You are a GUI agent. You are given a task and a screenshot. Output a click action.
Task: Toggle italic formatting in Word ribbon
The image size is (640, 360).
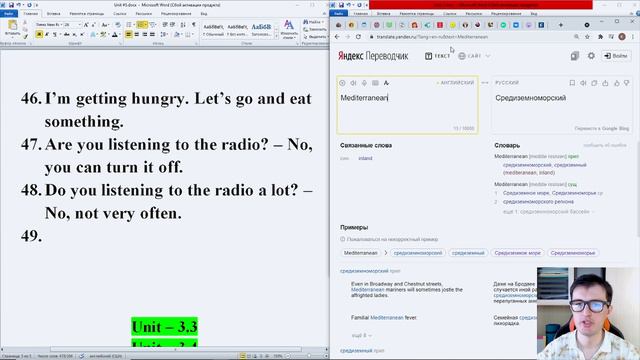(47, 35)
